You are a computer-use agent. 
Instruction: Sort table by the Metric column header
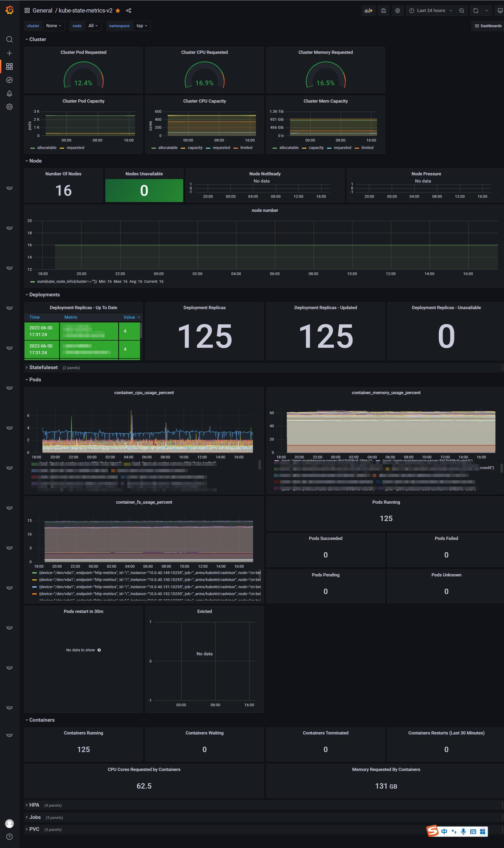click(x=71, y=317)
